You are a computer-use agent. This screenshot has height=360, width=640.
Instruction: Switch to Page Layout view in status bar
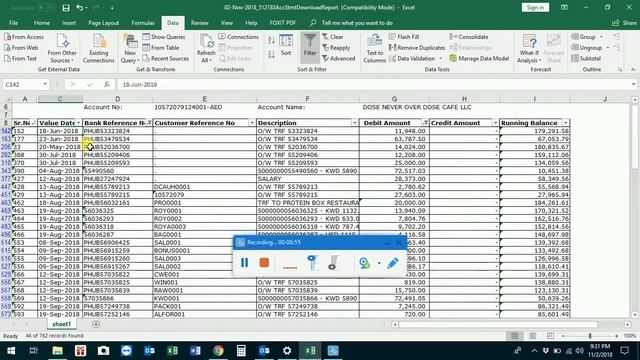click(532, 336)
